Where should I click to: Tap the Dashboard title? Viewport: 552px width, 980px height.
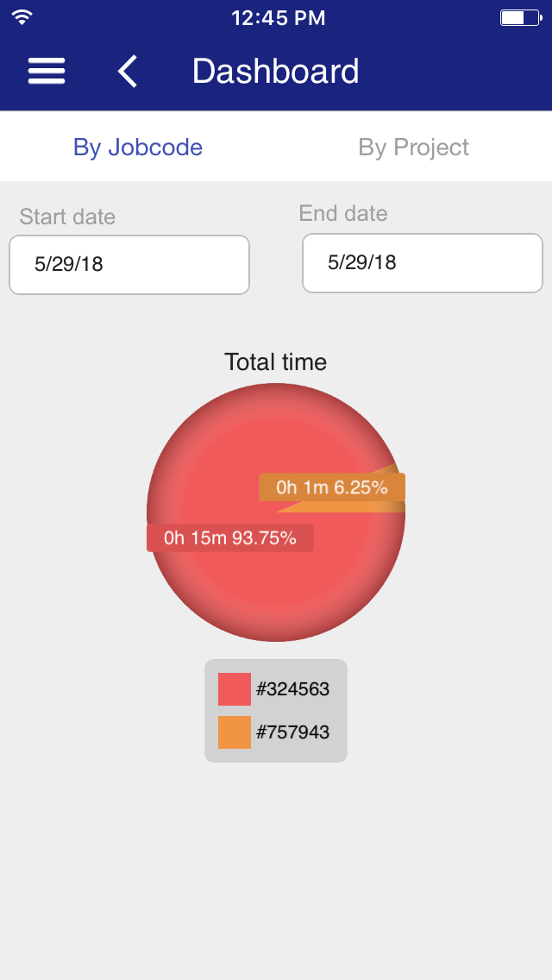pos(276,71)
